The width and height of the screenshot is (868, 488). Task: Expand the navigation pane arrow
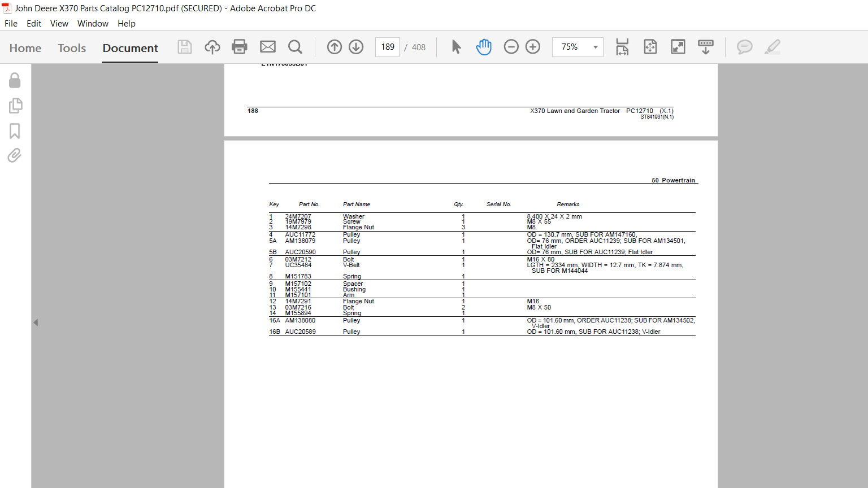pos(36,323)
